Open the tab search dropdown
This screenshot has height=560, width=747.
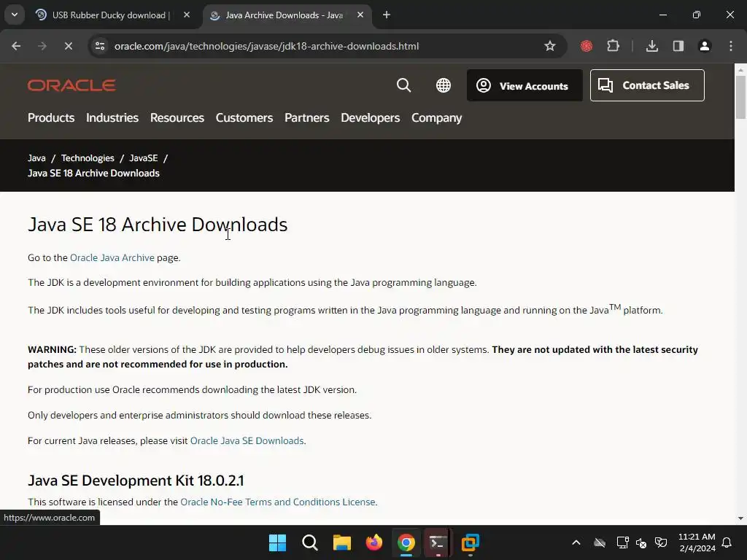pos(15,15)
